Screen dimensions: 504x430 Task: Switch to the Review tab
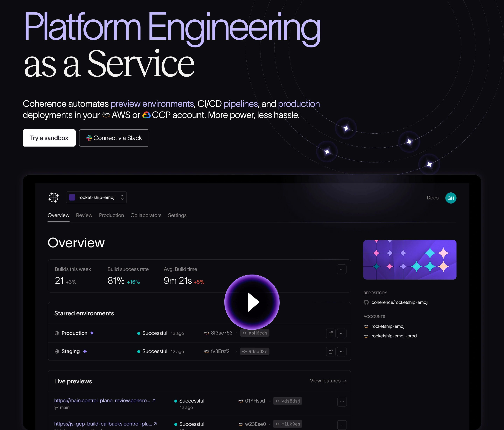click(x=84, y=215)
